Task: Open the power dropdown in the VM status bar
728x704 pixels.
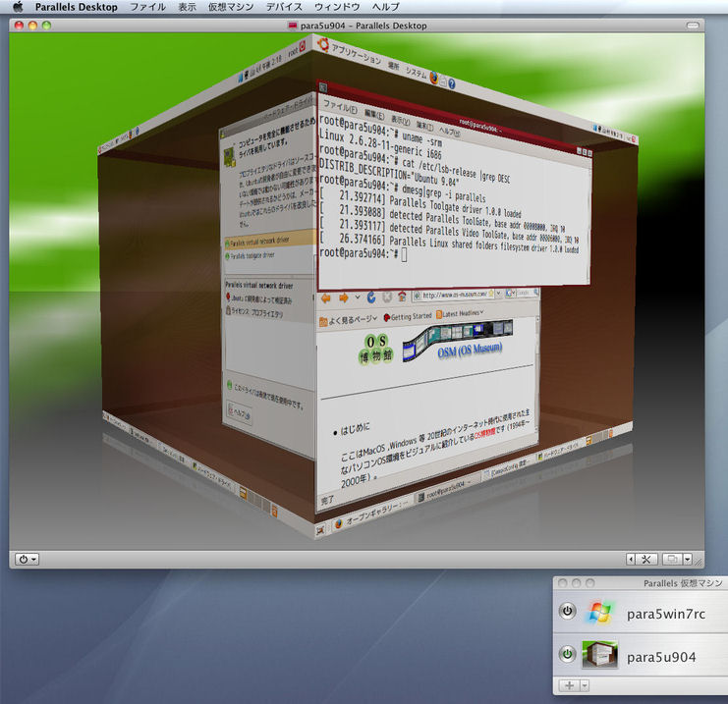Action: (27, 560)
